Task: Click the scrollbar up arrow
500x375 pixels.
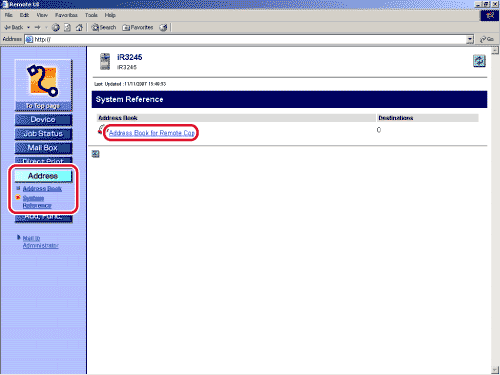Action: pos(495,50)
